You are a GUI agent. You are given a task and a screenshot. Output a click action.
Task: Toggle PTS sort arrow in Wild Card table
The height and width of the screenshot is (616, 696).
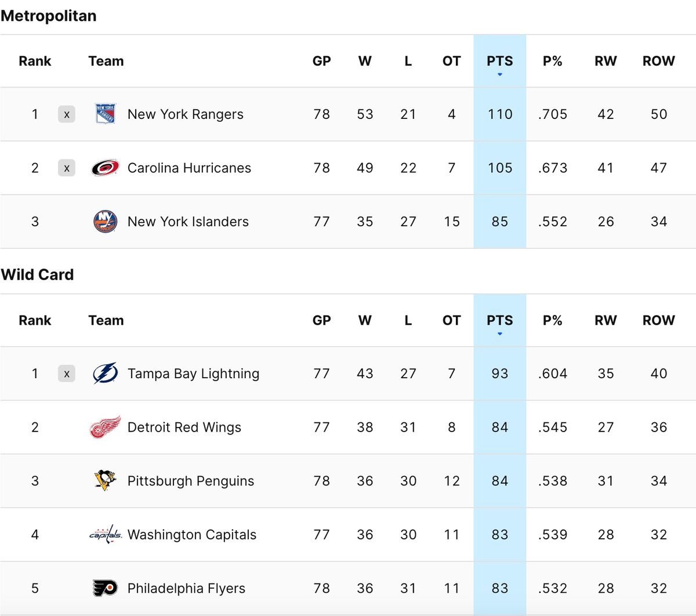[x=499, y=334]
